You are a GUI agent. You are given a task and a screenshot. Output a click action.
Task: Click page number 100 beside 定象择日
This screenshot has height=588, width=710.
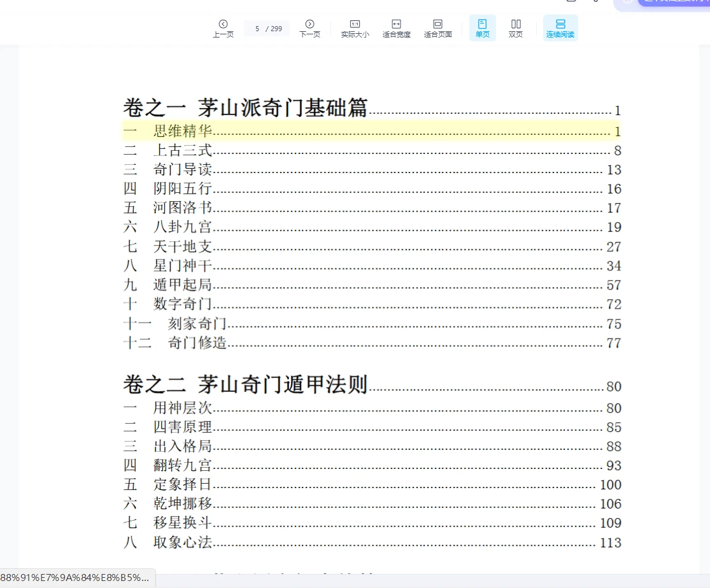click(x=611, y=485)
